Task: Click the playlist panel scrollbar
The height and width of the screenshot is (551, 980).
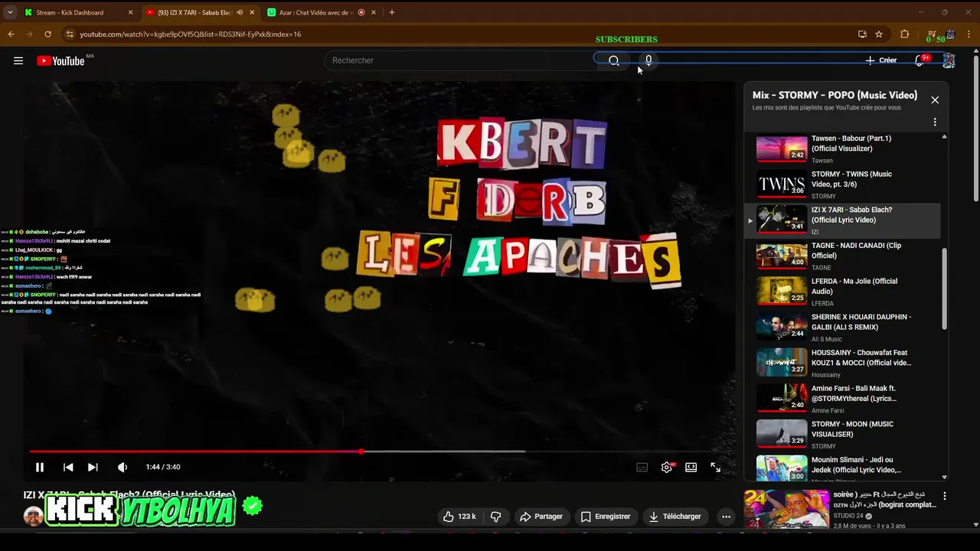Action: tap(944, 289)
